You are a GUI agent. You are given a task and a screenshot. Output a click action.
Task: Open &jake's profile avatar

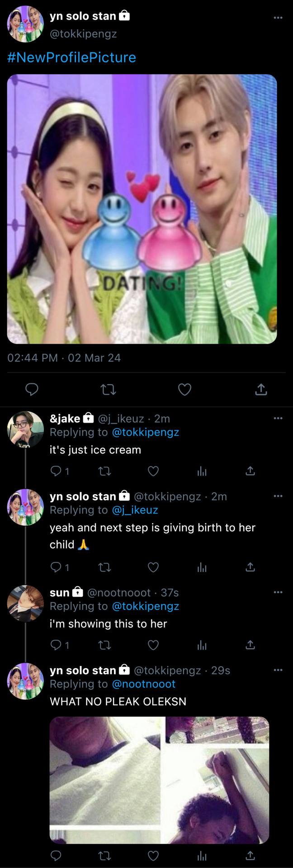tap(25, 429)
